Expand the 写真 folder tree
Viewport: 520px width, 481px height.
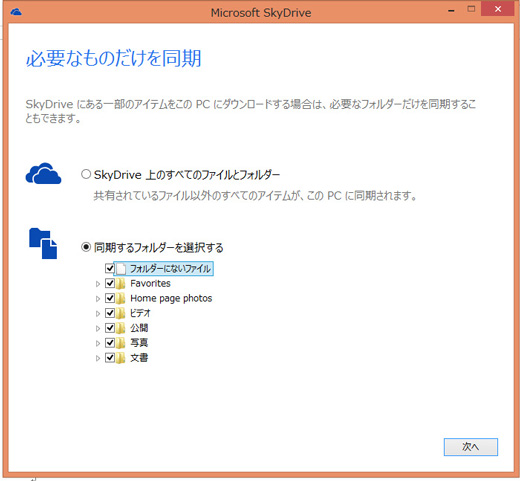point(98,343)
